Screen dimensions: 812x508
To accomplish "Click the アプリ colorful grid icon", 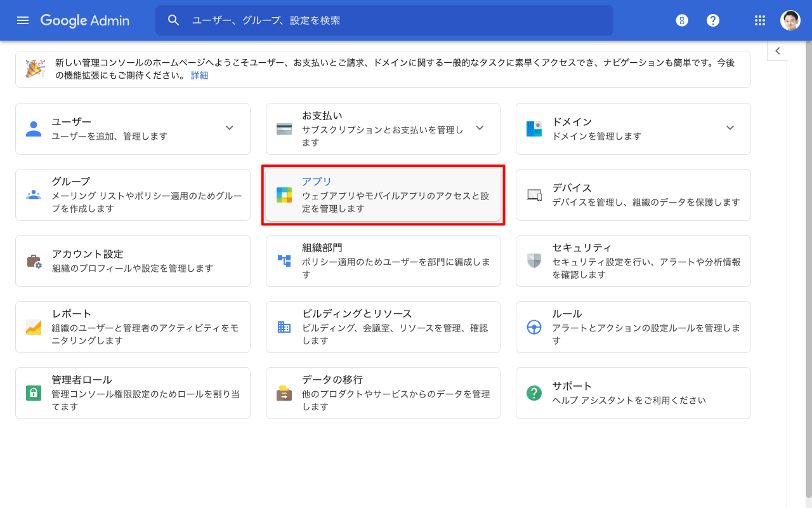I will 284,195.
